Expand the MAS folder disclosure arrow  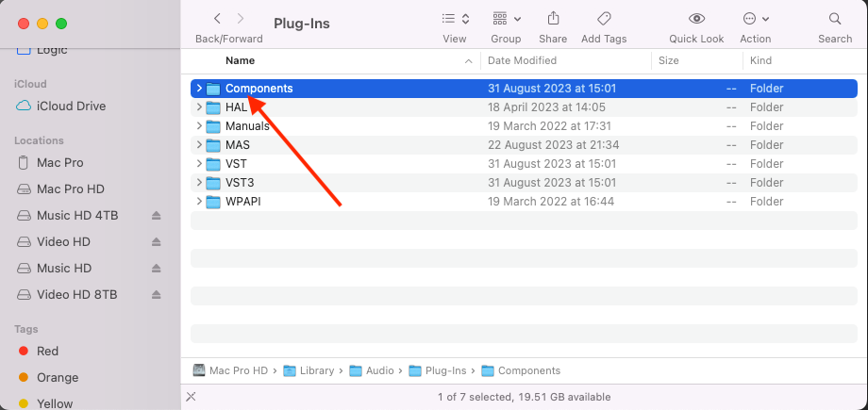point(199,145)
